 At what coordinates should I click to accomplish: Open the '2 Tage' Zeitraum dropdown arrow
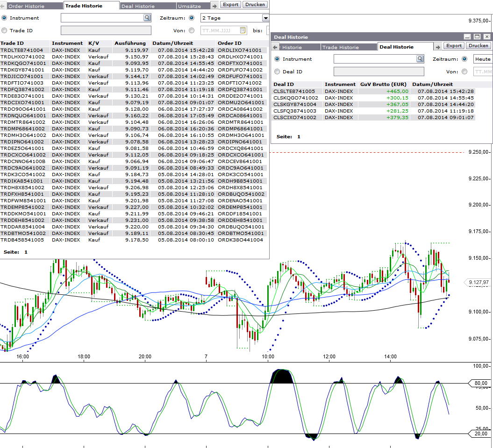tap(266, 18)
